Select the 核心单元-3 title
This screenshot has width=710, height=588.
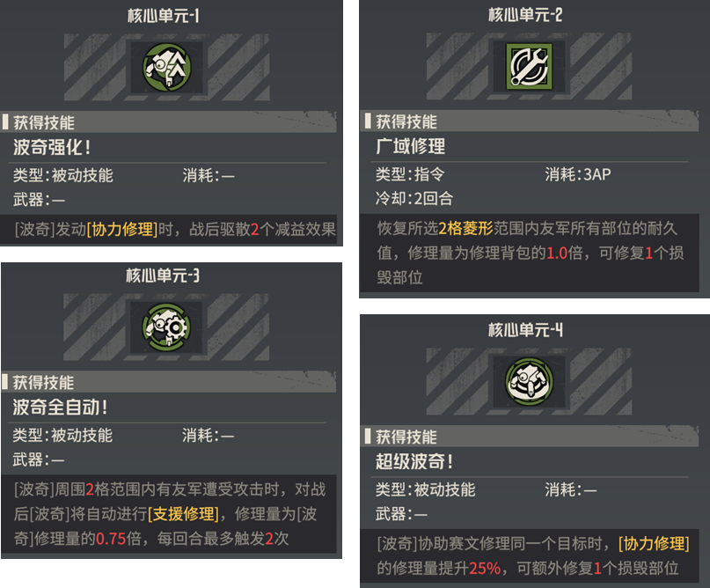pyautogui.click(x=163, y=276)
